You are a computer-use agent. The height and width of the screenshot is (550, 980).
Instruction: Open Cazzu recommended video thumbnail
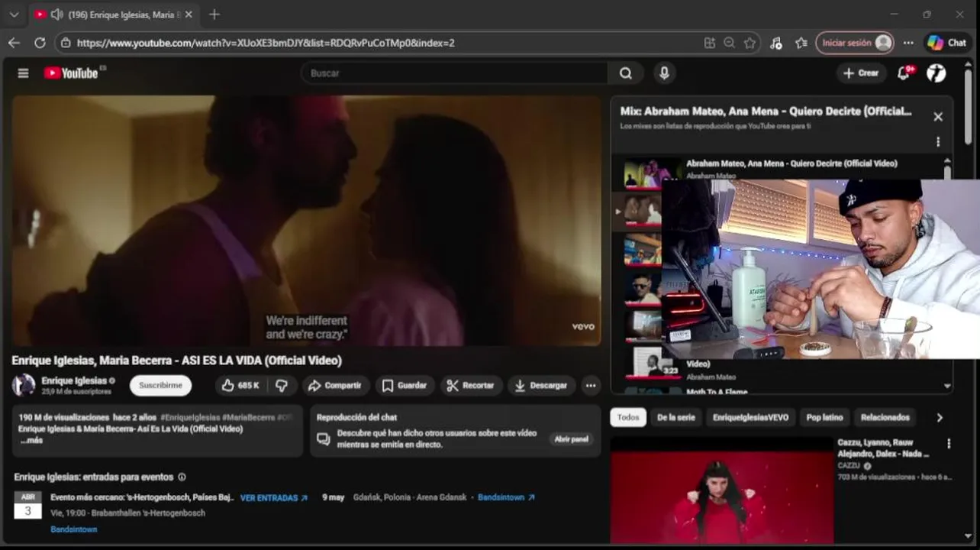(721, 490)
